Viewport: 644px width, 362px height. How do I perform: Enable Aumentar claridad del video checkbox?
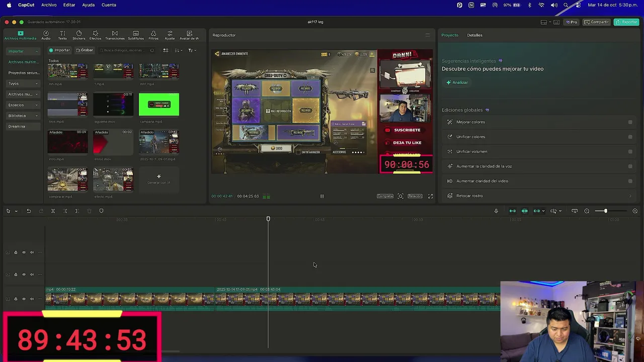tap(630, 181)
